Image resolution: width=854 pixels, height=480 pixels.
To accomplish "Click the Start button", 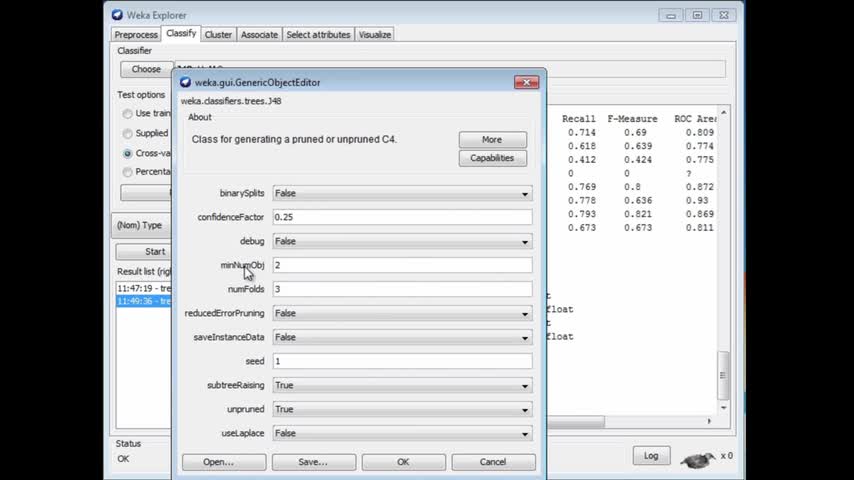I will pyautogui.click(x=144, y=252).
